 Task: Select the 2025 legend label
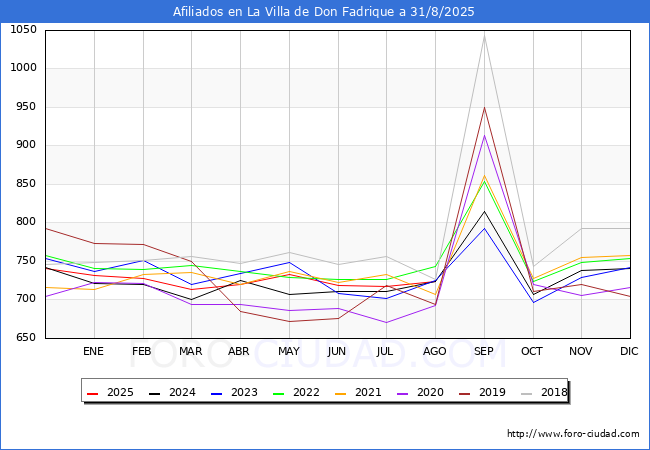(x=120, y=392)
